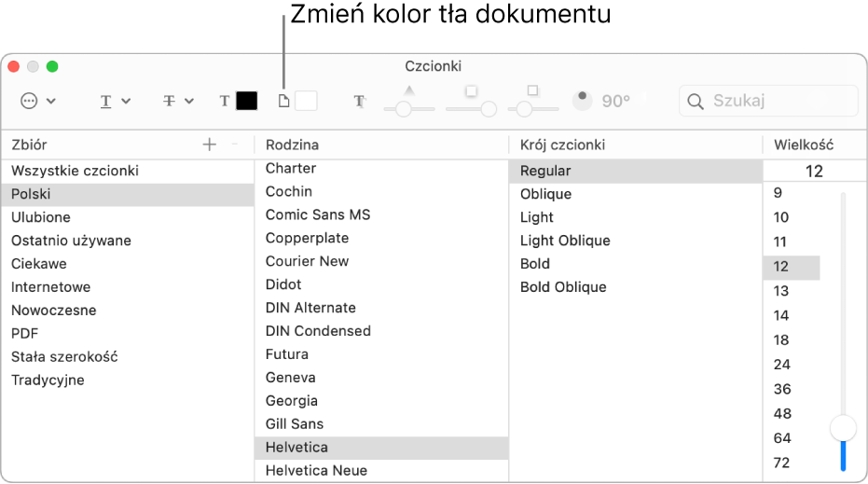This screenshot has height=484, width=868.
Task: Select Ostatnio używane collection
Action: click(128, 241)
